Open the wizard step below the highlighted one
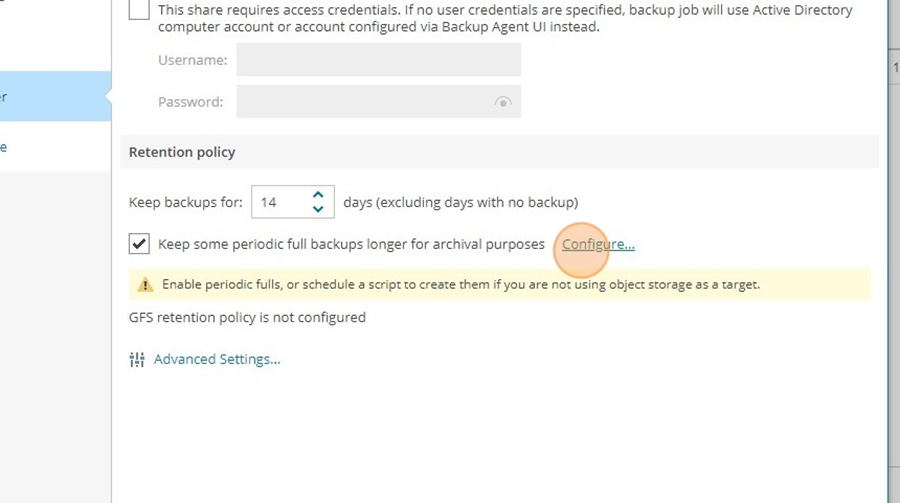Viewport: 900px width, 503px height. pyautogui.click(x=55, y=147)
